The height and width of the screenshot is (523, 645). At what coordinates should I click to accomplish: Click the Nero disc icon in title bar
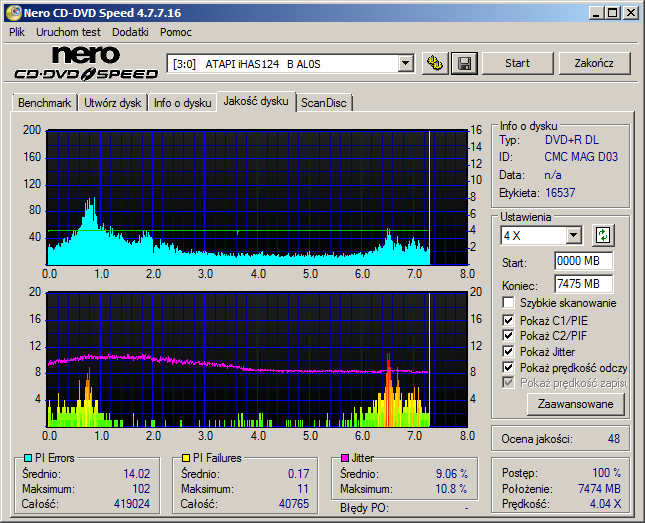click(13, 13)
